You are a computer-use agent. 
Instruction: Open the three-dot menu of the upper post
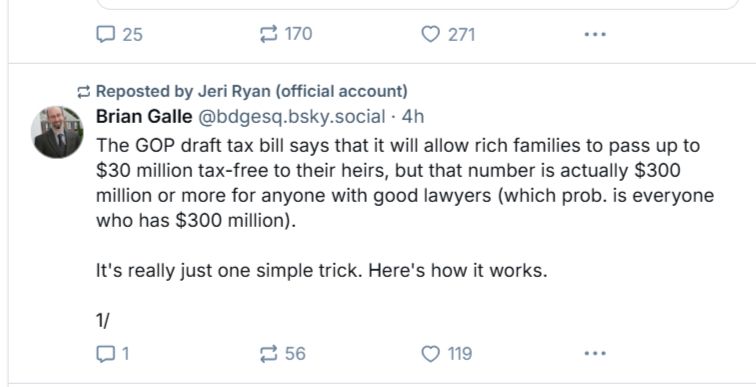click(594, 34)
